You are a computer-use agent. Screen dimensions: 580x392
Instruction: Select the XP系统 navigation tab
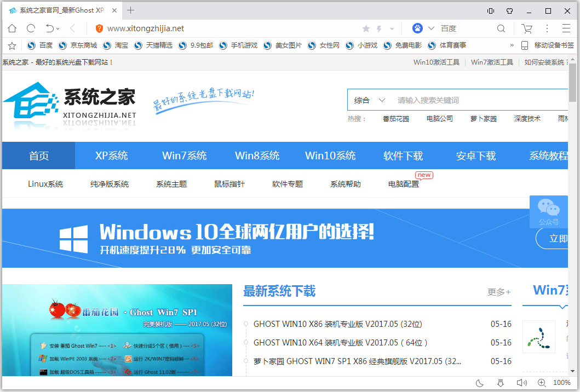111,155
